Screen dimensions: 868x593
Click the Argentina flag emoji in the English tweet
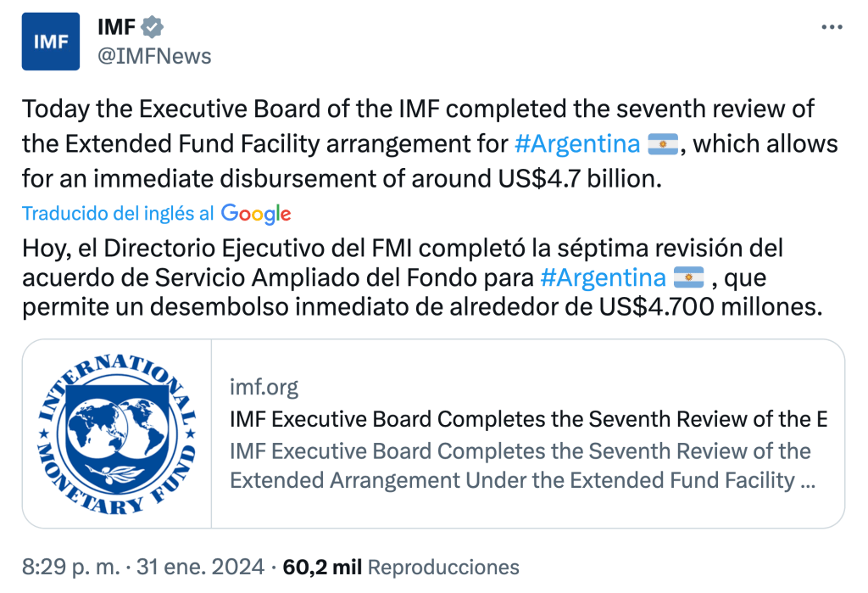[662, 144]
